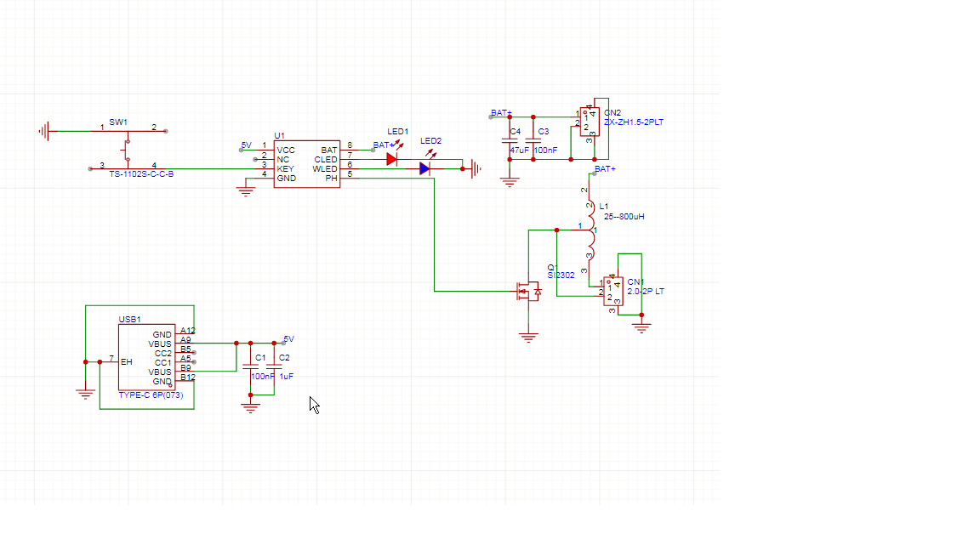Click the ground symbol below the MOSFET
This screenshot has height=551, width=980.
pyautogui.click(x=528, y=337)
